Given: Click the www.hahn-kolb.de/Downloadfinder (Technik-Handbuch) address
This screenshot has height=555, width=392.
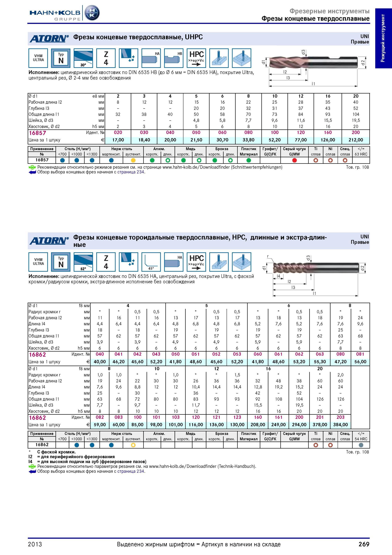Looking at the screenshot, I should coord(202,467).
